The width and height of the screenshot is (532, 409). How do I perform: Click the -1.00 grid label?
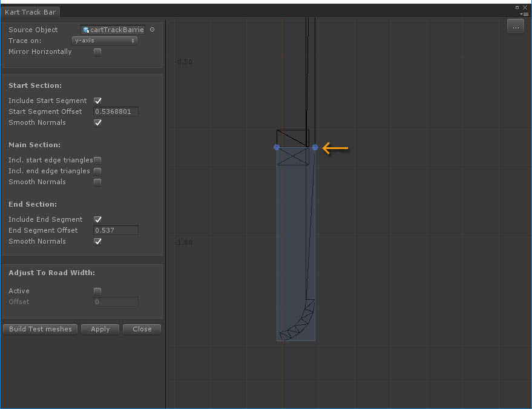tap(183, 242)
